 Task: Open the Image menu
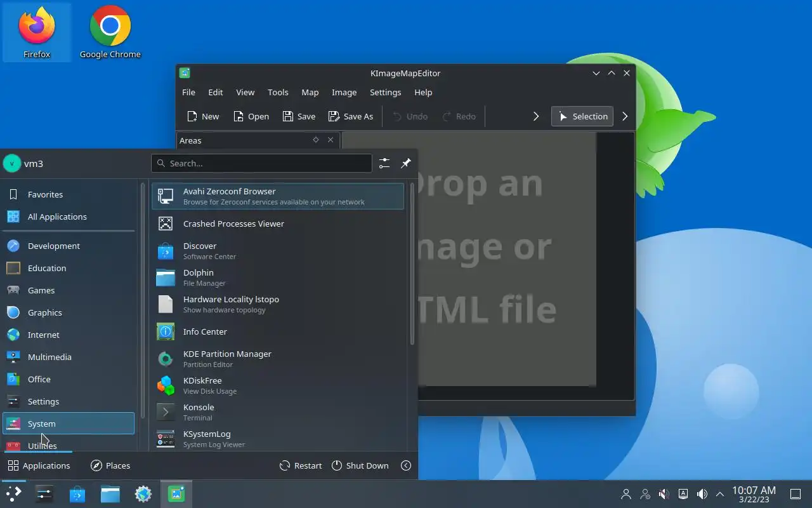(x=344, y=92)
